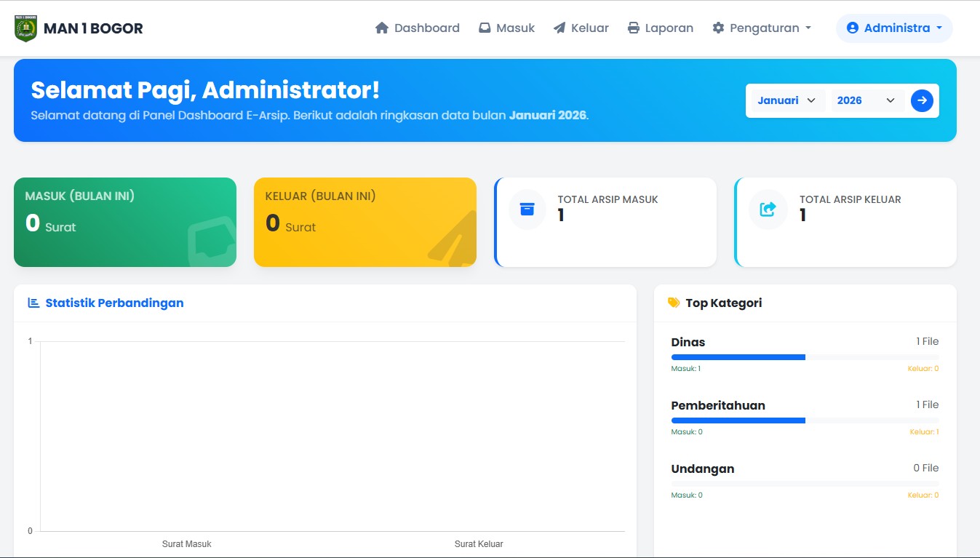
Task: Click the green Masuk (Bulan Ini) card
Action: (124, 222)
